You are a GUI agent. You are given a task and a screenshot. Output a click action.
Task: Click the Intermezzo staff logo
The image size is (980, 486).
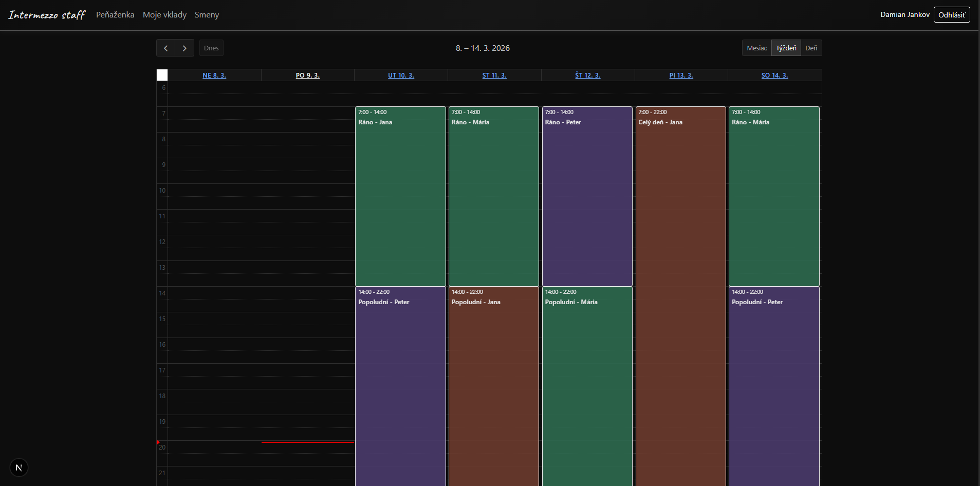click(x=47, y=14)
